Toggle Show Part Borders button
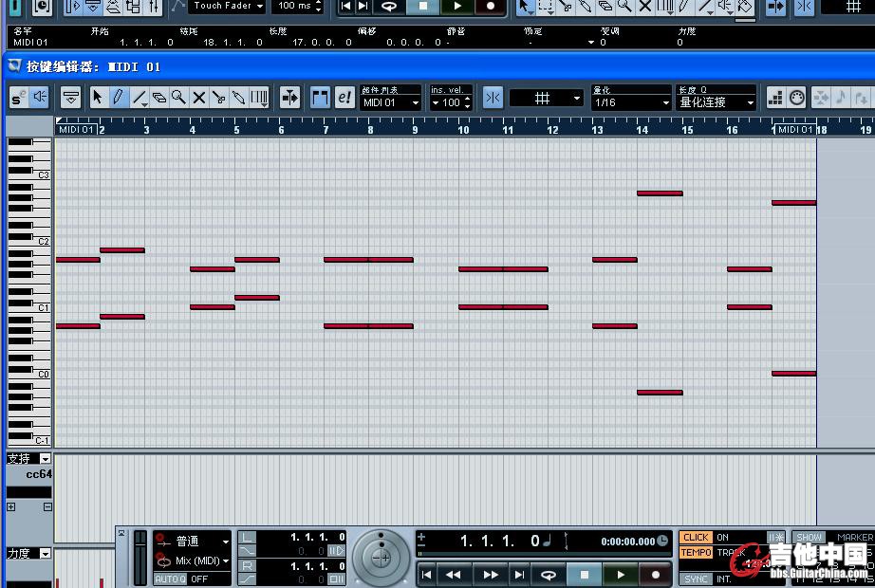The height and width of the screenshot is (588, 875). tap(320, 98)
